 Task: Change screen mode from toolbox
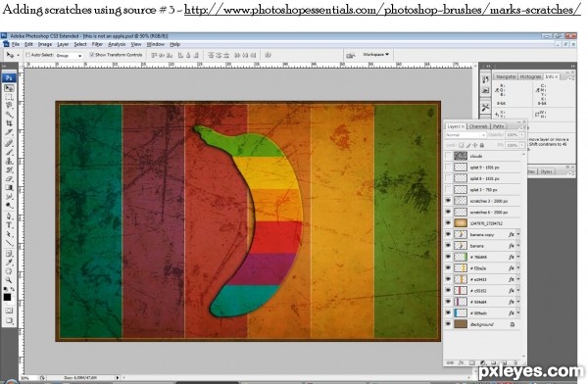pyautogui.click(x=9, y=320)
